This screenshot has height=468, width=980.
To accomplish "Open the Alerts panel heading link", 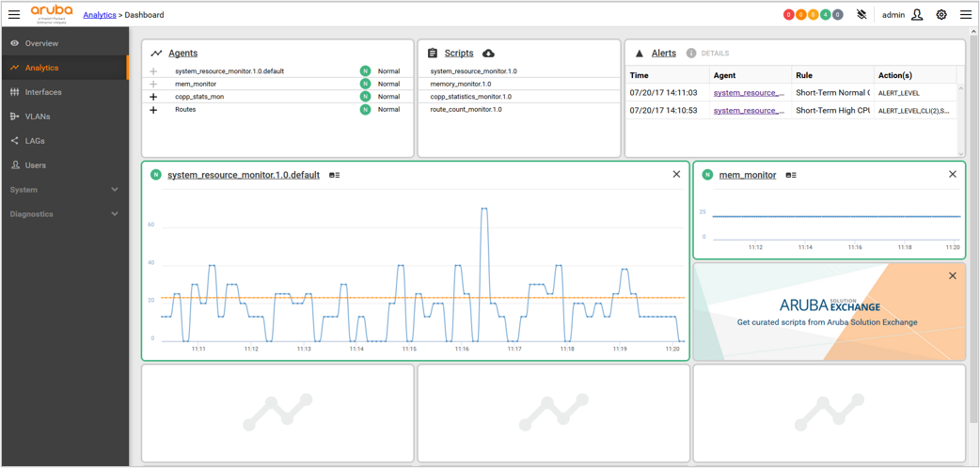I will (x=664, y=54).
